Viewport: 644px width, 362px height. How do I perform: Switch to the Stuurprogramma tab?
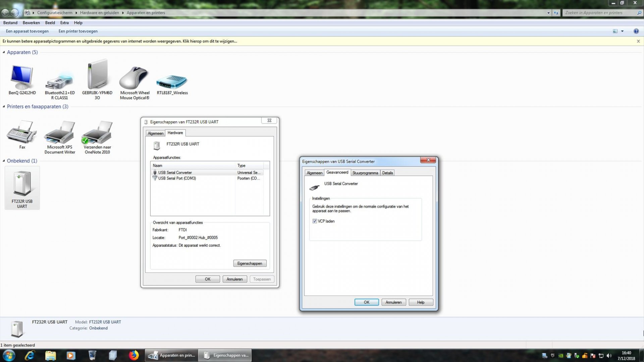(365, 173)
